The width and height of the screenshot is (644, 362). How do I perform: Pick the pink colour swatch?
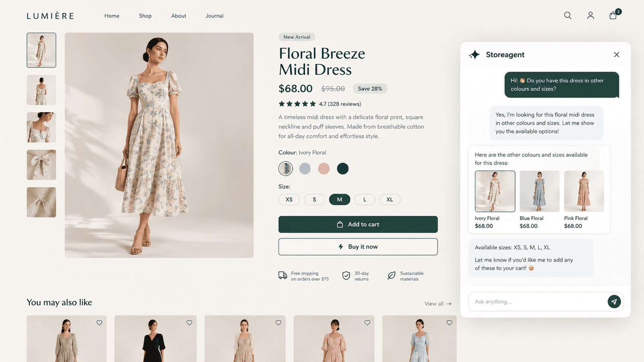(x=324, y=169)
